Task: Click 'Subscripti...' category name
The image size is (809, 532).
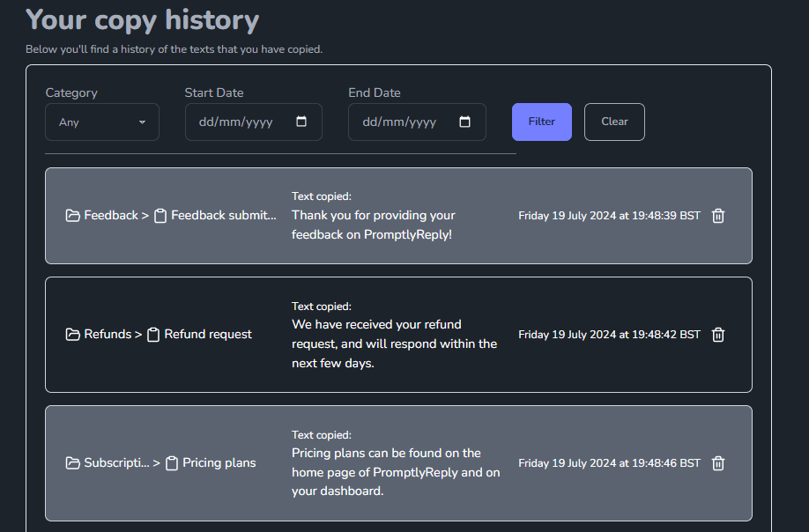Action: (x=116, y=463)
